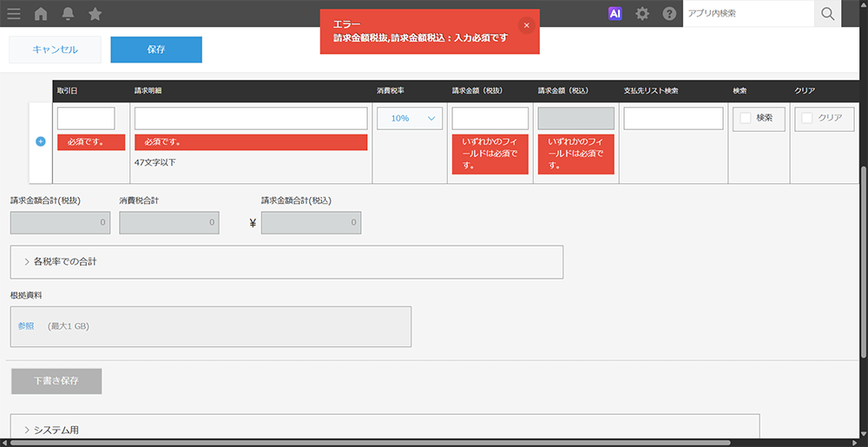This screenshot has width=868, height=447.
Task: Tick the クリア checkbox
Action: [807, 118]
